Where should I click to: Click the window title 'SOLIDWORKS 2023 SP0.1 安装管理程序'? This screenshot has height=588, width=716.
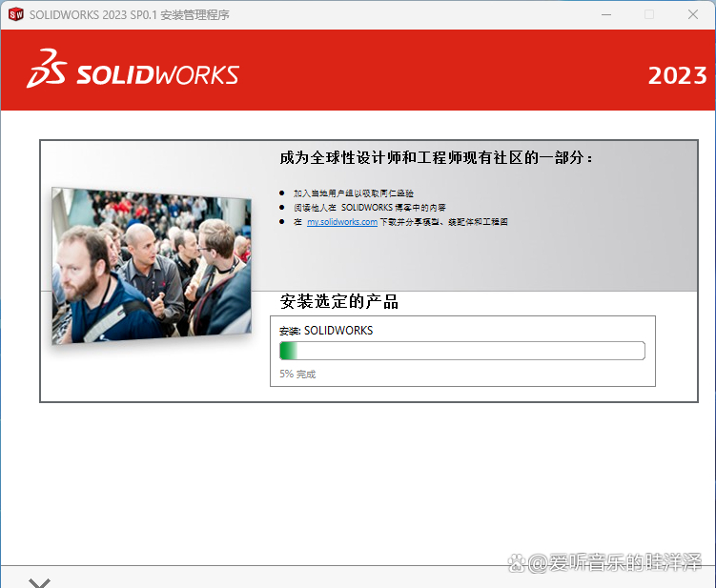(x=130, y=15)
